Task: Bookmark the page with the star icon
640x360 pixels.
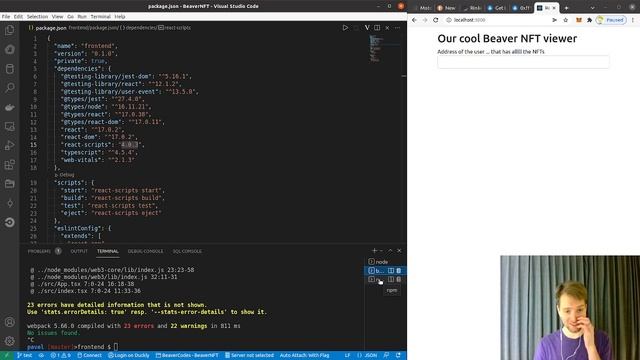Action: click(x=566, y=20)
